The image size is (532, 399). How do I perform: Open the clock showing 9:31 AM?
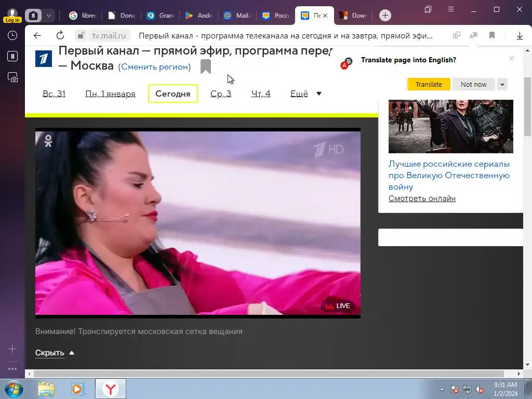[x=506, y=389]
